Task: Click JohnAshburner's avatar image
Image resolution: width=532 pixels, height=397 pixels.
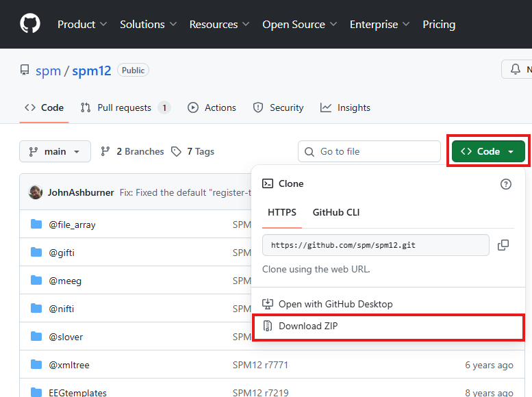Action: pyautogui.click(x=36, y=192)
